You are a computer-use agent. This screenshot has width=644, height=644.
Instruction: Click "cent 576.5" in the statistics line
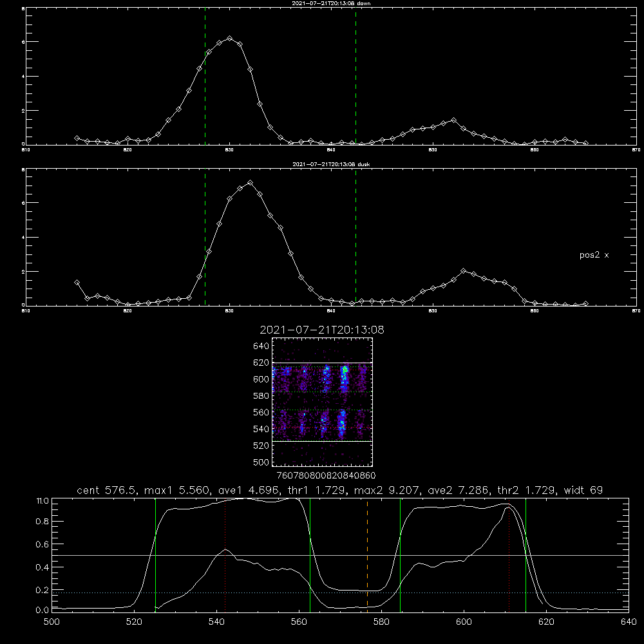(x=107, y=490)
